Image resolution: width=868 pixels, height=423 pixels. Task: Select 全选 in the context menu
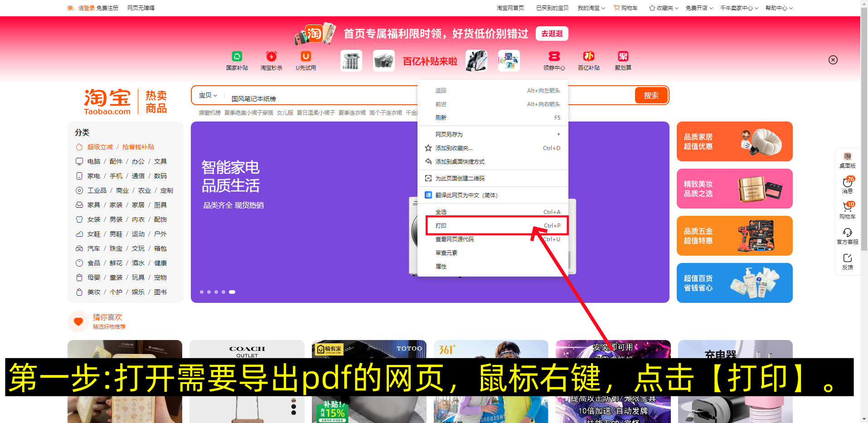pyautogui.click(x=493, y=212)
